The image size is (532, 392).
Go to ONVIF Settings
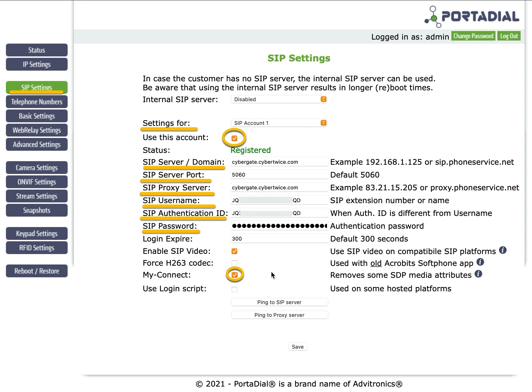[37, 182]
